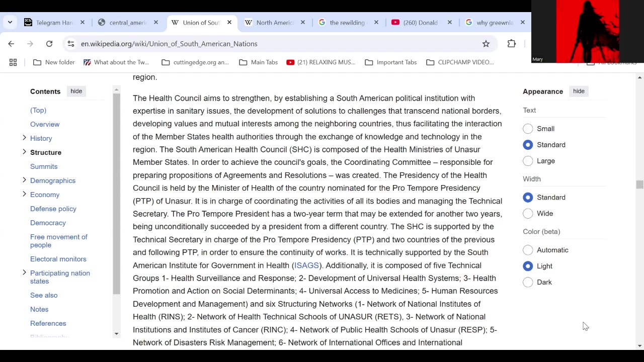Go to the References section
Image resolution: width=644 pixels, height=362 pixels.
(48, 323)
